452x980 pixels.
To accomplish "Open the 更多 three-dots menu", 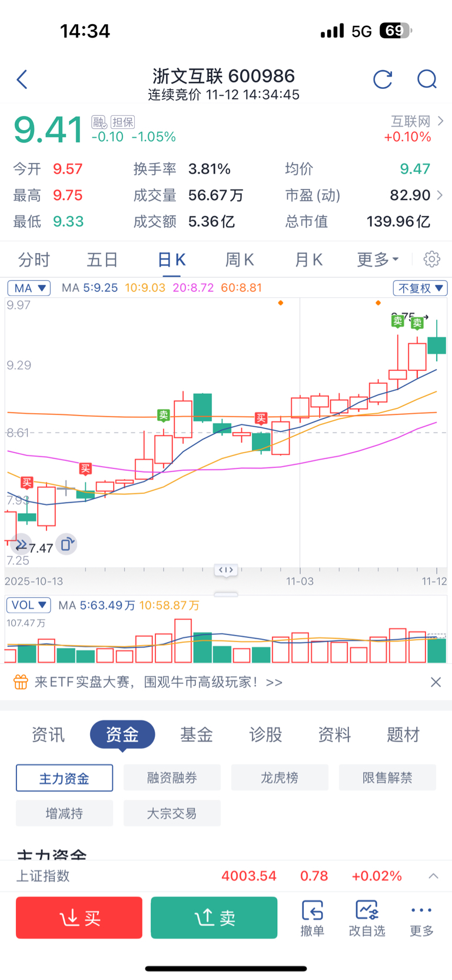I will pos(421,918).
